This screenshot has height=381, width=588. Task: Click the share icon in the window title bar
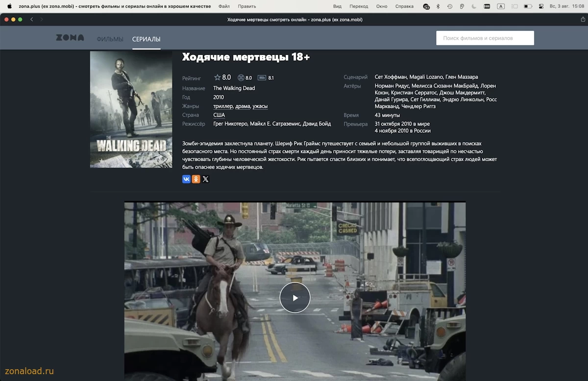click(x=583, y=19)
